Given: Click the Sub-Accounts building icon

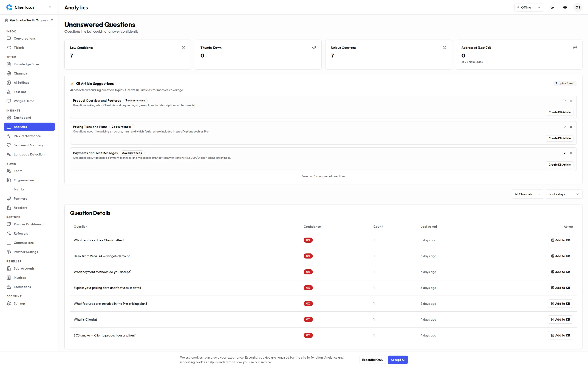Looking at the screenshot, I should (9, 268).
